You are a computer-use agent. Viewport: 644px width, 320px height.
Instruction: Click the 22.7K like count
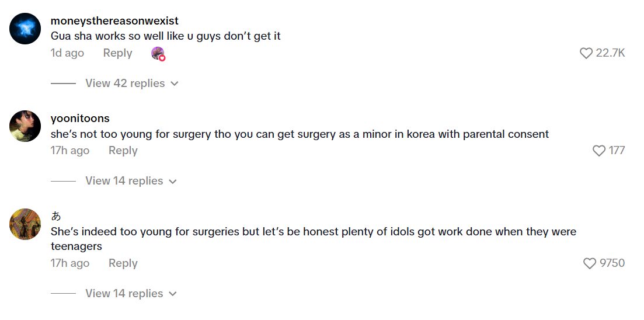610,53
